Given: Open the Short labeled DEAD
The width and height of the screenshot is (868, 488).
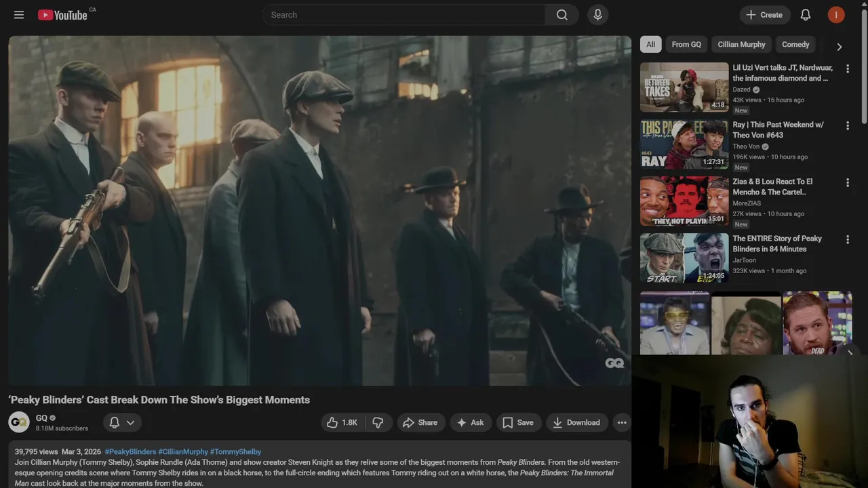Looking at the screenshot, I should [x=817, y=323].
